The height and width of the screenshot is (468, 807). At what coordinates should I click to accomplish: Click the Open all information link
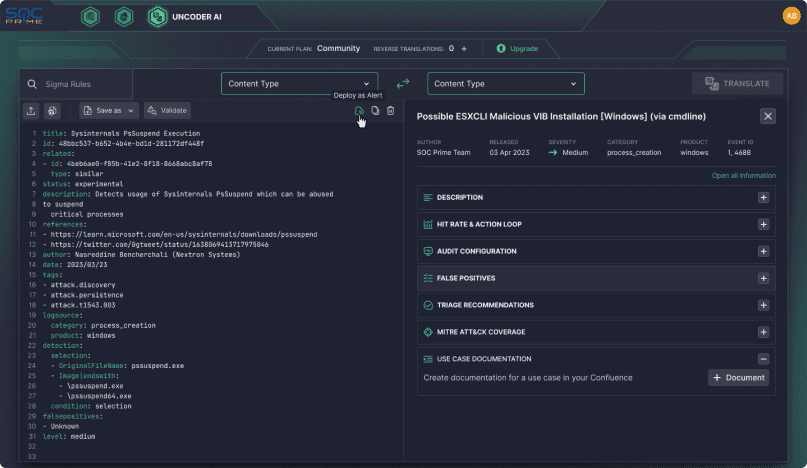743,175
